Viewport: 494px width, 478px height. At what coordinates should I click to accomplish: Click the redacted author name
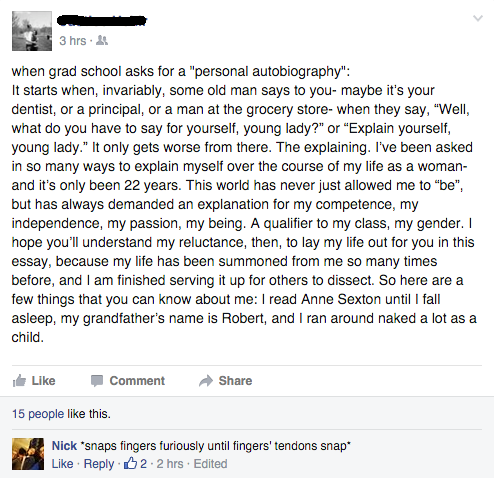coord(102,20)
